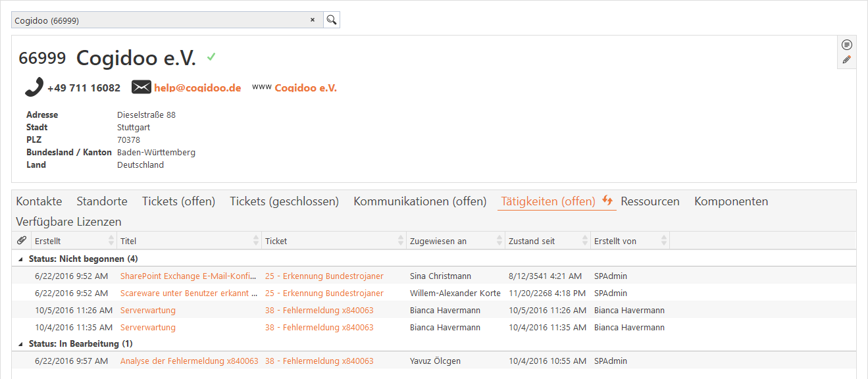Collapse the Status: In Bearbeitung group
Screen dimensions: 868x379
[x=20, y=344]
